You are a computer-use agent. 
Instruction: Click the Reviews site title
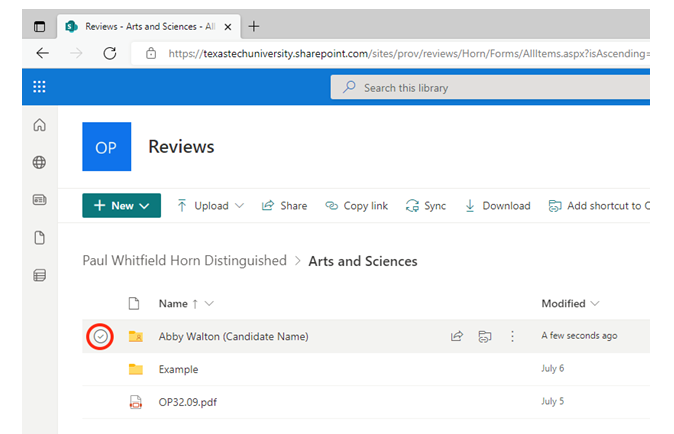181,147
